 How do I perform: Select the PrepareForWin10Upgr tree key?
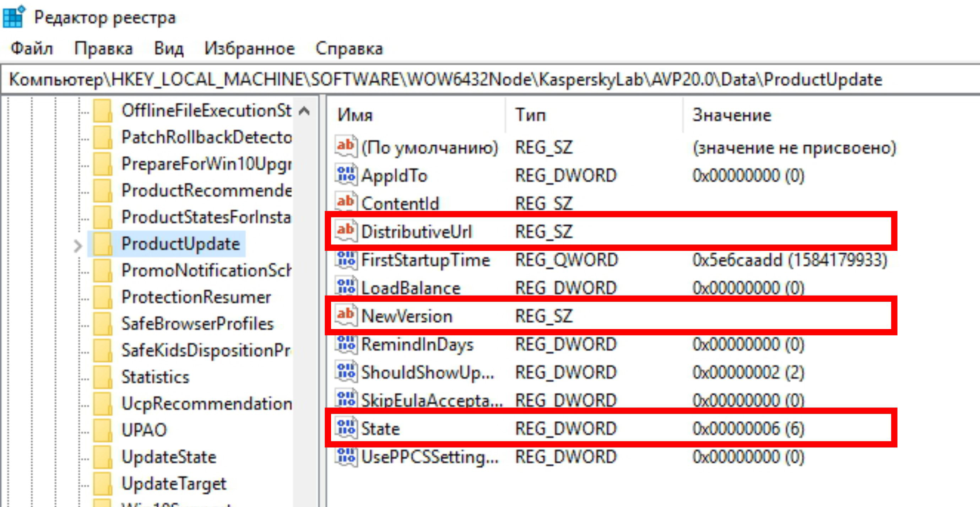[x=206, y=164]
